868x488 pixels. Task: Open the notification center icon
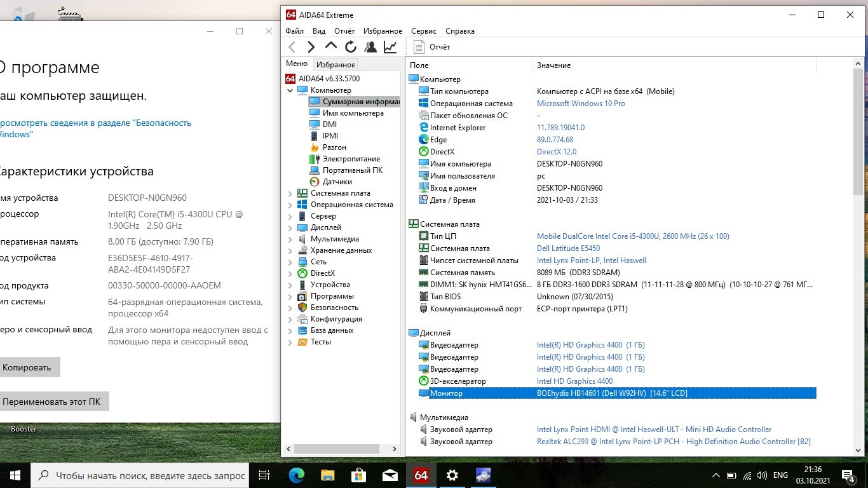coord(848,475)
